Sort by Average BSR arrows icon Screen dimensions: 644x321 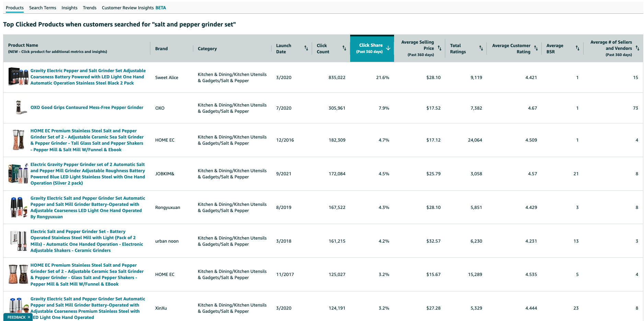tap(577, 48)
